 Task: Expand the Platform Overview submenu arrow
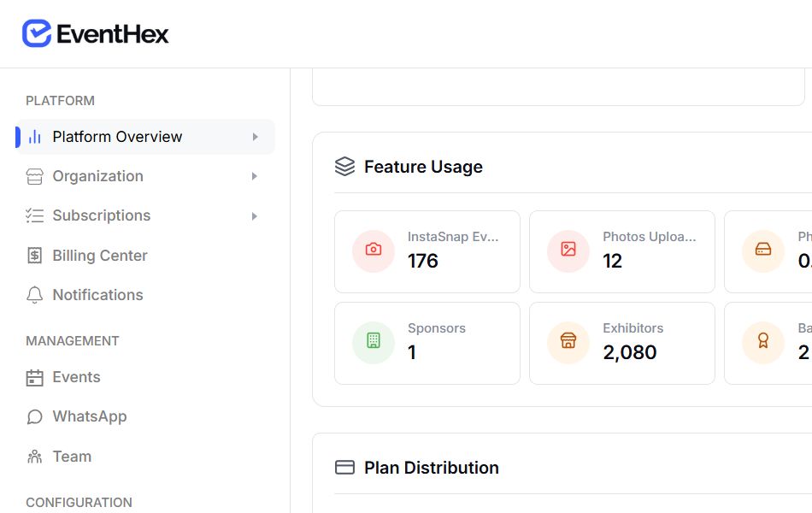pyautogui.click(x=255, y=137)
